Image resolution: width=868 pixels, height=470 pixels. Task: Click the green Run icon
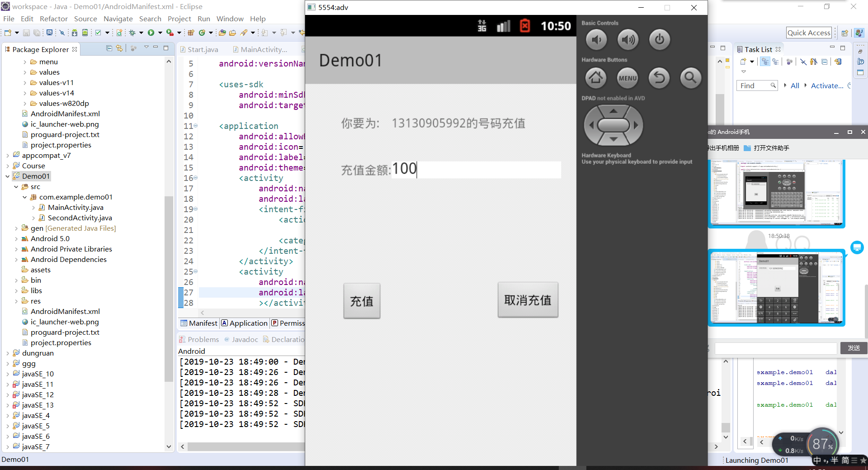click(x=151, y=33)
